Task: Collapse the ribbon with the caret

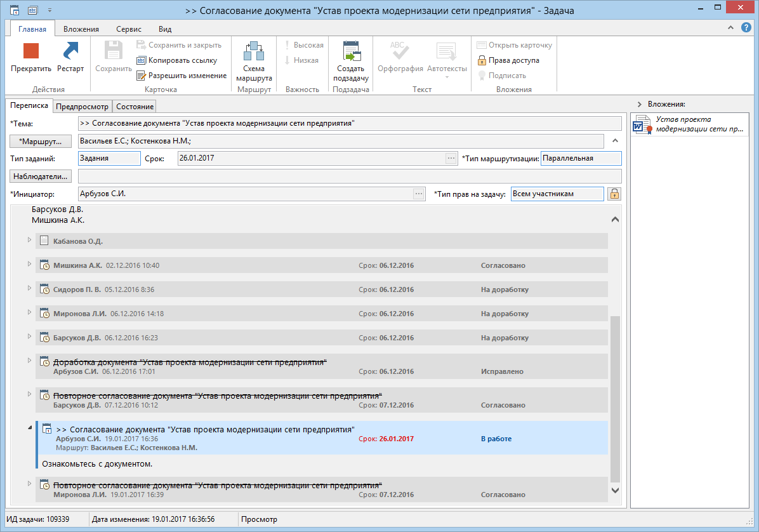Action: coord(730,27)
